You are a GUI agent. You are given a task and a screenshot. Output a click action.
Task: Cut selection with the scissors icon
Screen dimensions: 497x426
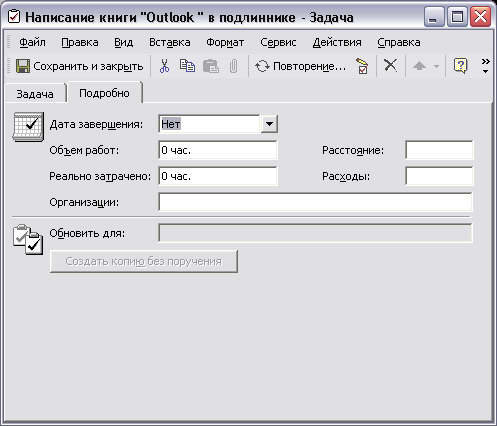coord(164,66)
